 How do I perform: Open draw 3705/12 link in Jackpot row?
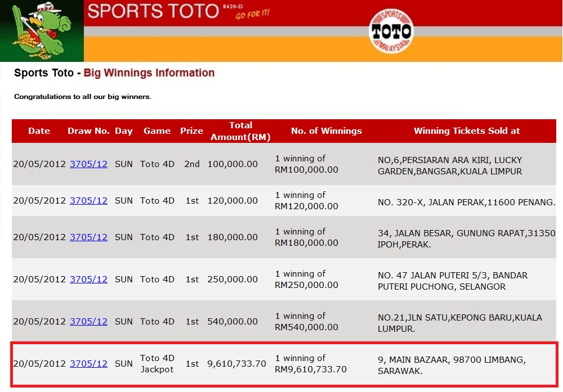coord(88,364)
